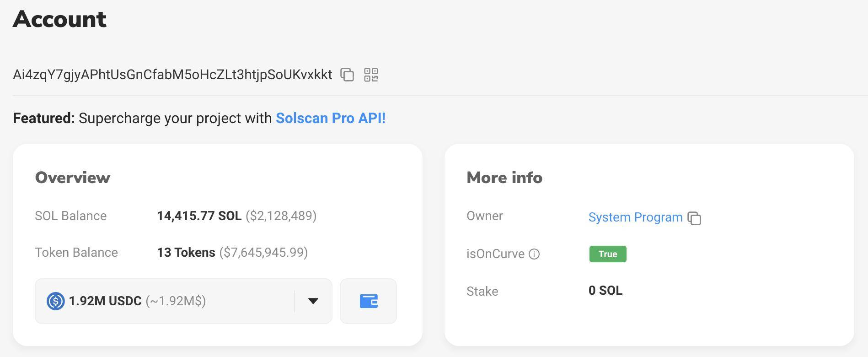Open the System Program owner link
The width and height of the screenshot is (868, 357).
(x=635, y=217)
